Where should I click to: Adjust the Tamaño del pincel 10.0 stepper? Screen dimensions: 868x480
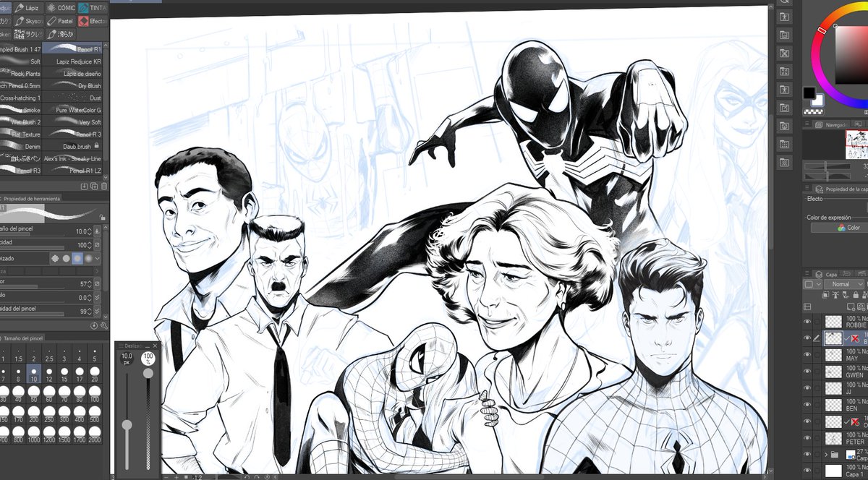click(x=90, y=231)
